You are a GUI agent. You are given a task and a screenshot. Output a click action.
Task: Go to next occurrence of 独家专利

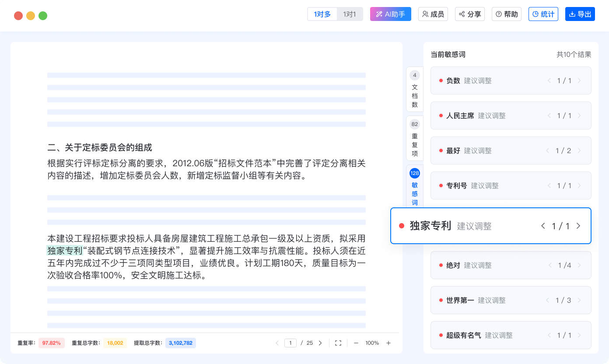(578, 226)
